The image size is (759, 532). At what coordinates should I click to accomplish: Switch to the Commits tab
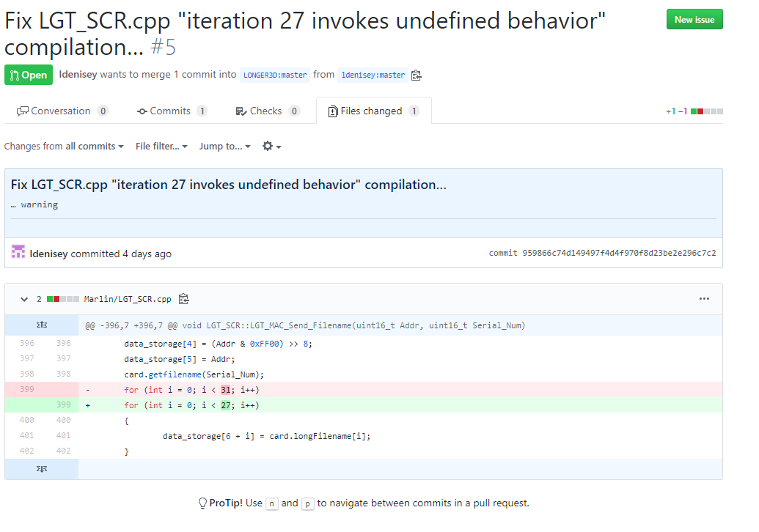click(172, 111)
